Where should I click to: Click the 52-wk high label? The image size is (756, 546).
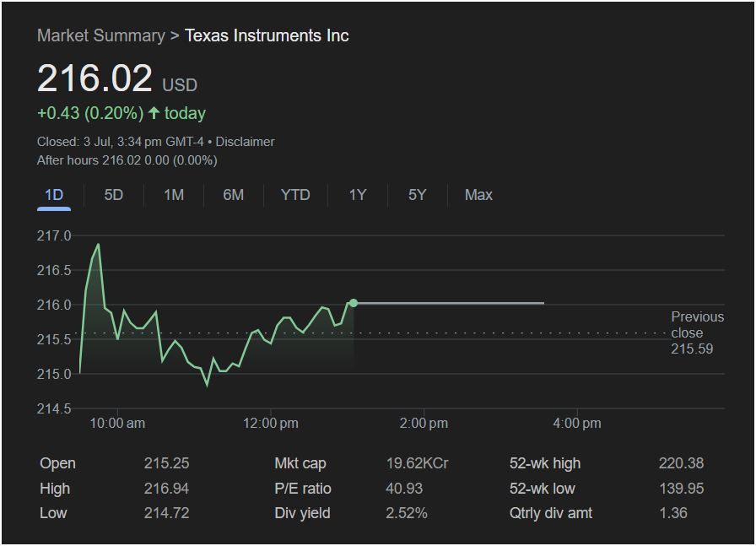545,463
